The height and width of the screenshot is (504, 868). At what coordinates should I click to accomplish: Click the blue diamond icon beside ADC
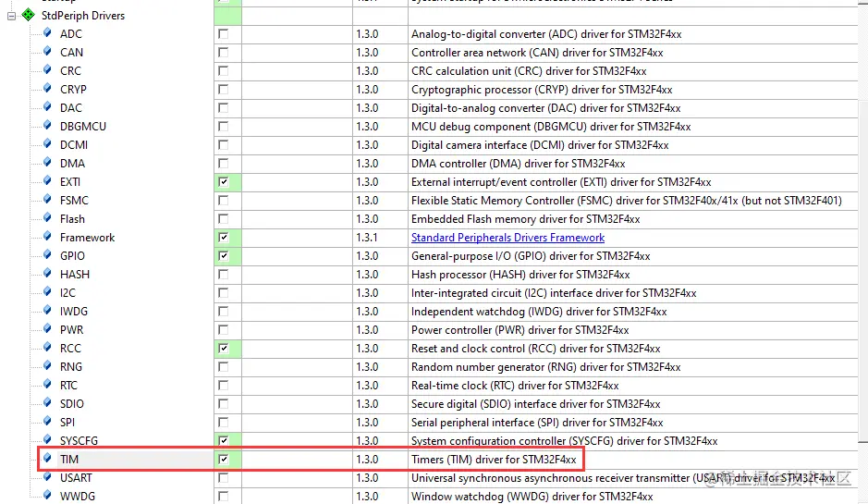(x=48, y=33)
